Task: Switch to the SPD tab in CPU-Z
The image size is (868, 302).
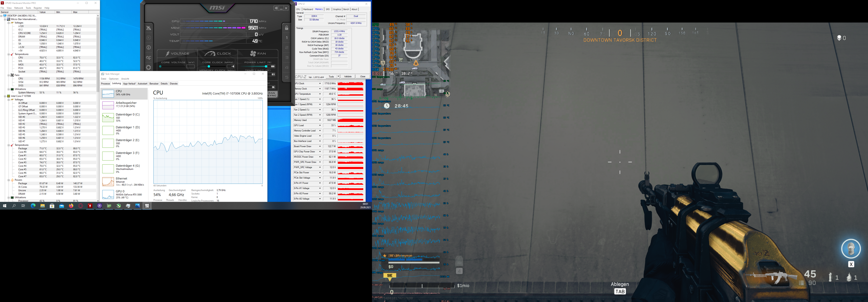Action: click(x=328, y=10)
